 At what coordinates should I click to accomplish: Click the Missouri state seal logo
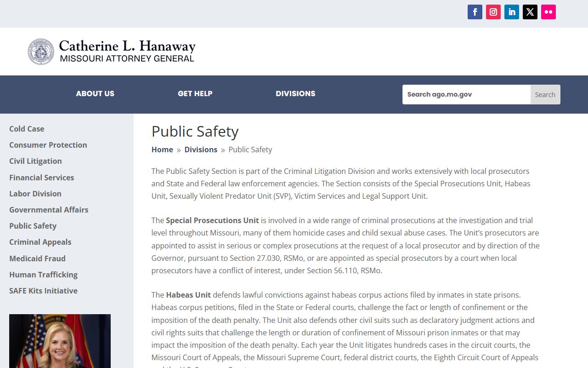pyautogui.click(x=41, y=52)
